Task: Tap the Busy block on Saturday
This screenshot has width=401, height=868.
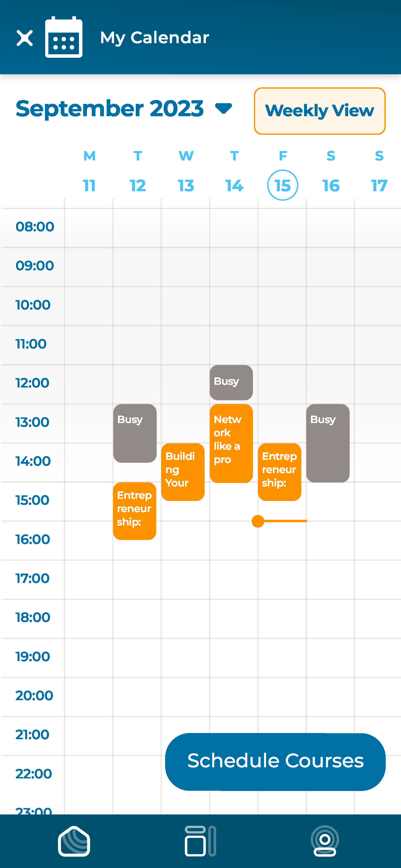Action: [x=327, y=443]
